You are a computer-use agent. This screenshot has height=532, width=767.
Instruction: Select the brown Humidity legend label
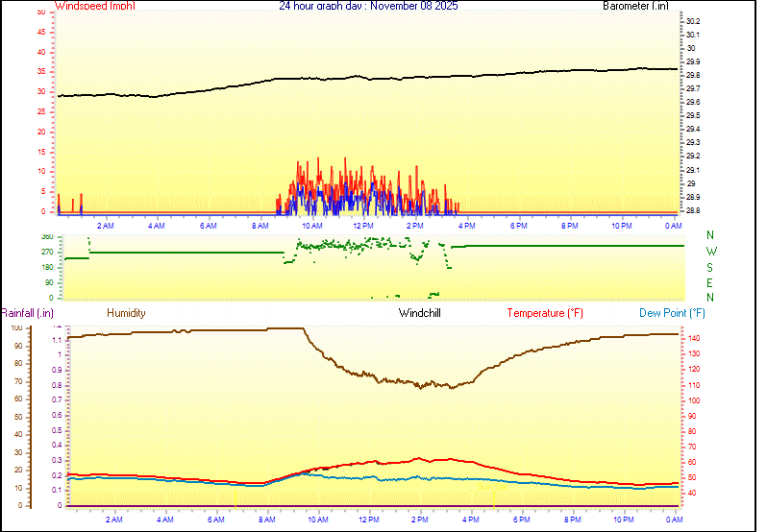126,313
